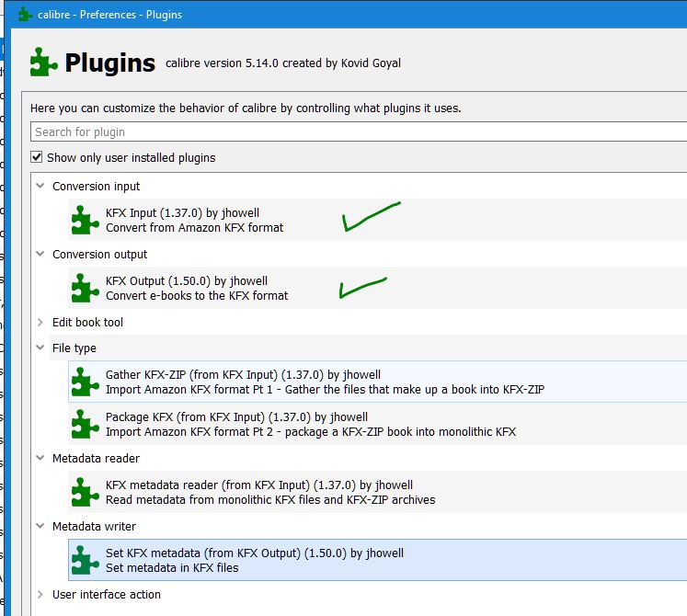This screenshot has height=616, width=687.
Task: Click the Plugins heading title
Action: coord(110,63)
